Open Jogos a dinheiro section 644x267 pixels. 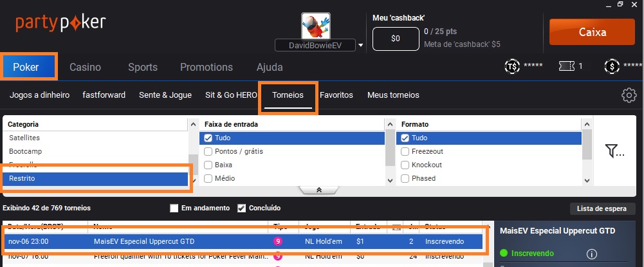click(39, 95)
